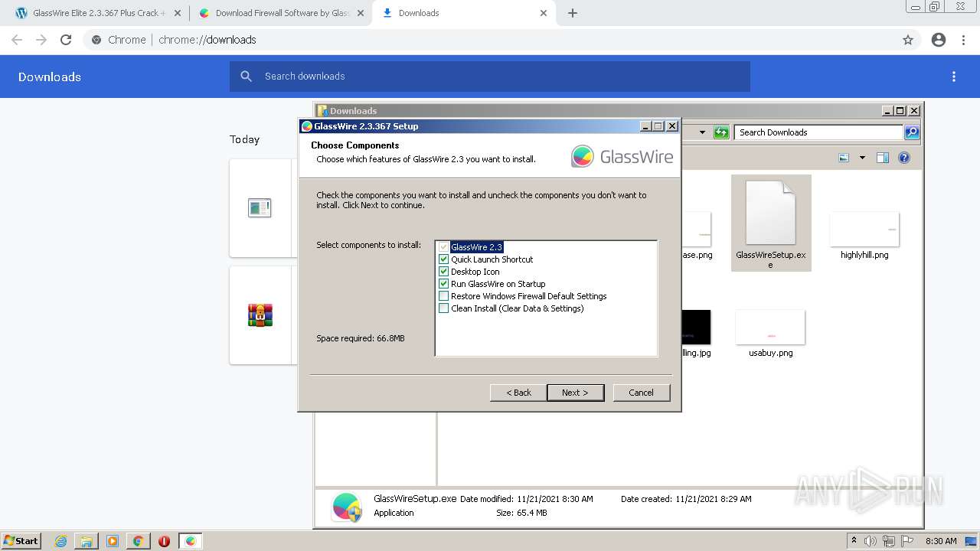This screenshot has height=551, width=980.
Task: Enable Restore Windows Firewall Default Settings
Action: click(x=443, y=296)
